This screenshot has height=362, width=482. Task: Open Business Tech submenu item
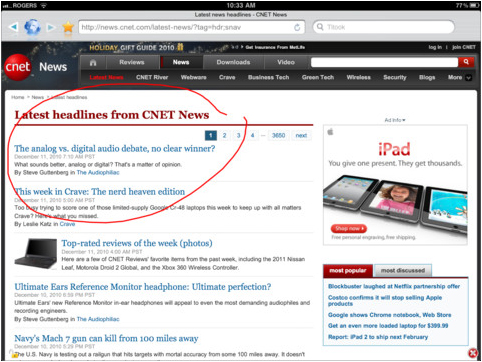[x=268, y=77]
